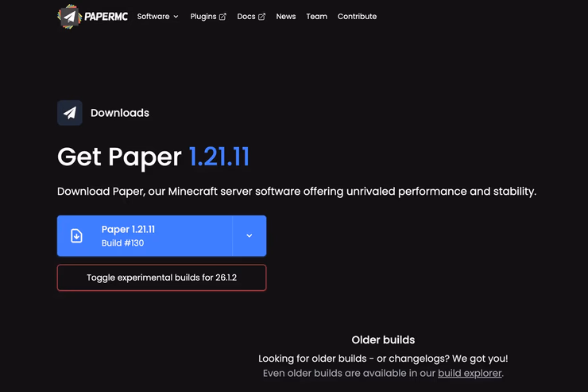The image size is (588, 392).
Task: Click 'Looking for older builds' text line
Action: pos(383,359)
